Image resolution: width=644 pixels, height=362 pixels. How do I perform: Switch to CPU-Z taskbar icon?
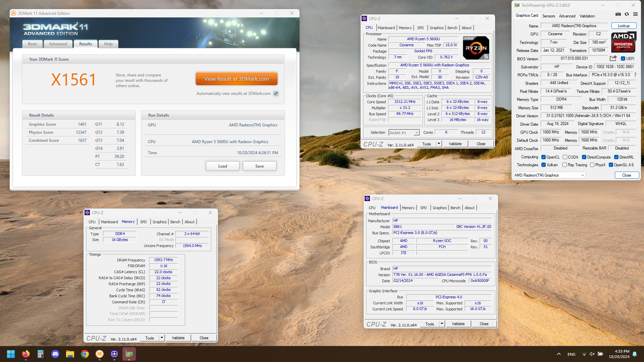(x=114, y=354)
